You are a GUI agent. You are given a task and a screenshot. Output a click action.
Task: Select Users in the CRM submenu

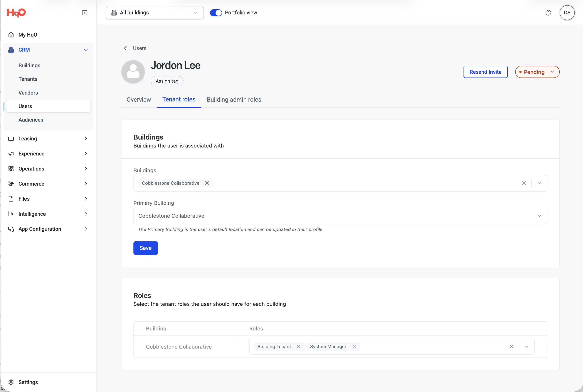tap(48, 106)
